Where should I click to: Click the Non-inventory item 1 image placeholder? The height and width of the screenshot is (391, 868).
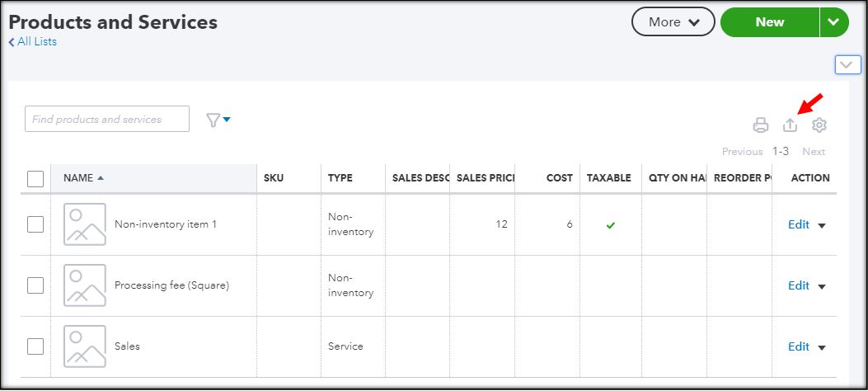(x=85, y=224)
